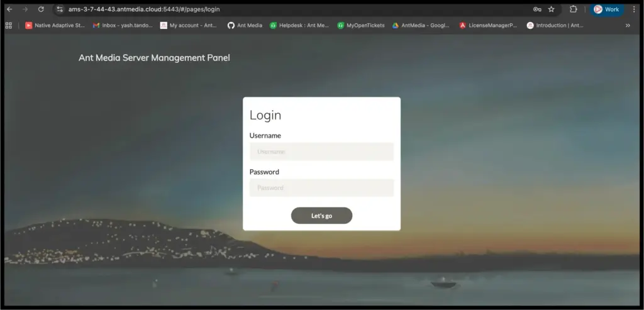Screen dimensions: 644x310
Task: Click the browser back arrow
Action: 9,9
